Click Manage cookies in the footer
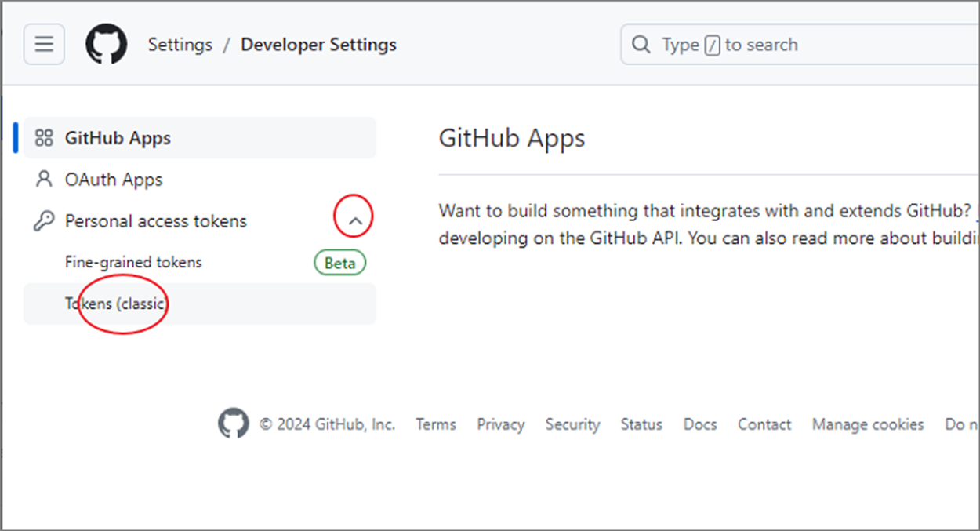This screenshot has width=980, height=531. [x=868, y=424]
